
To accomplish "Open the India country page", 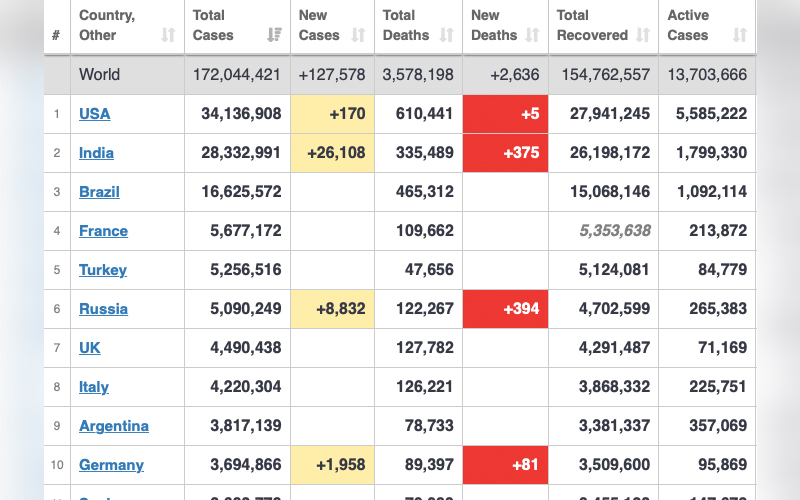I will coord(96,153).
